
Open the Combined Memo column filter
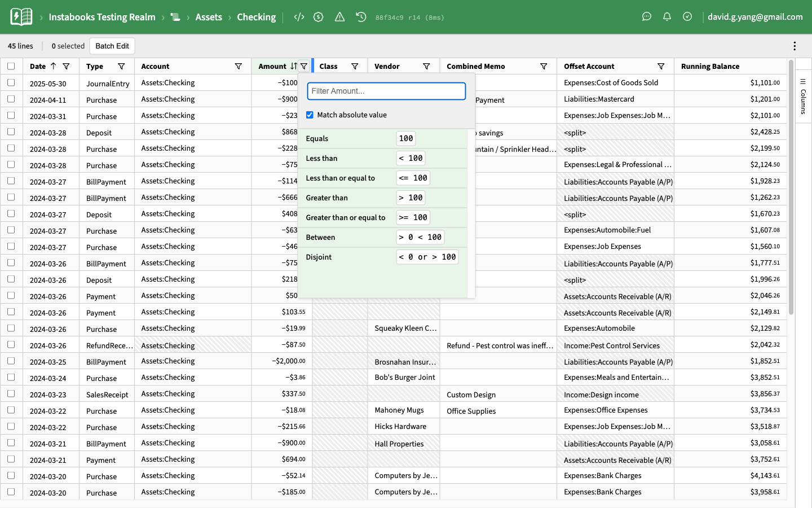tap(544, 66)
